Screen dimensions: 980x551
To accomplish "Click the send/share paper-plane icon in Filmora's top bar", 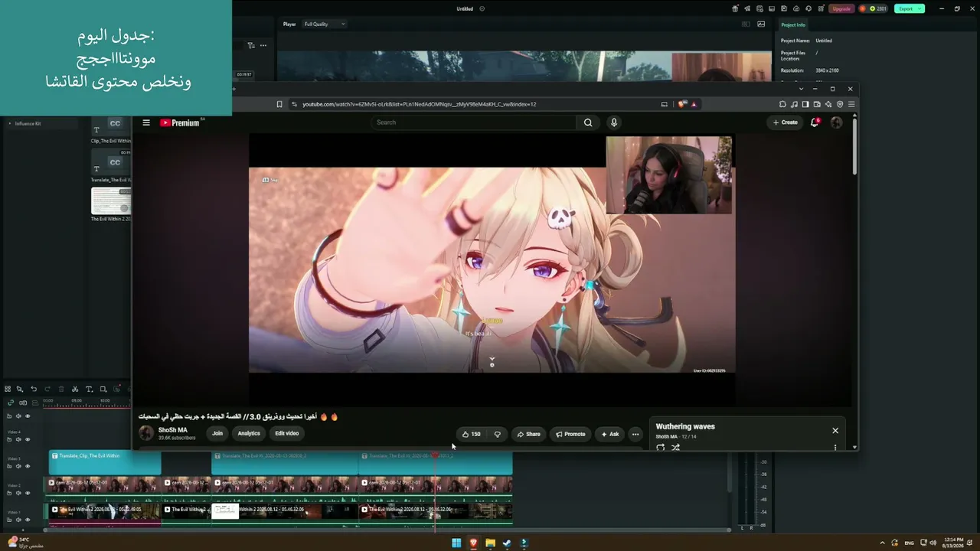I will (x=746, y=8).
